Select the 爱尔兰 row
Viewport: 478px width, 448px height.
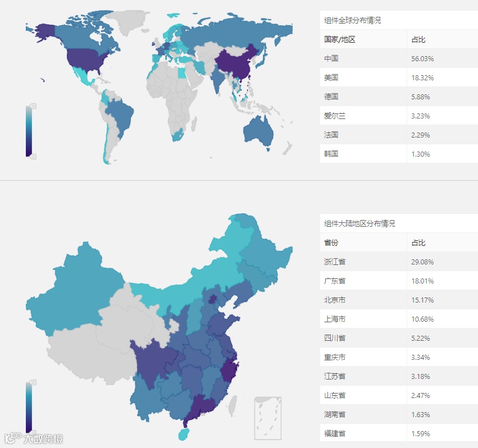(x=399, y=116)
